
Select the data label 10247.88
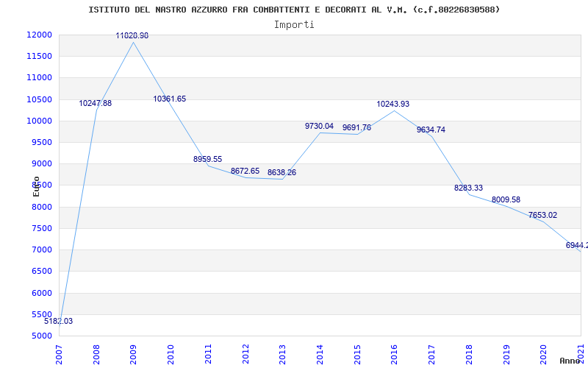click(96, 103)
